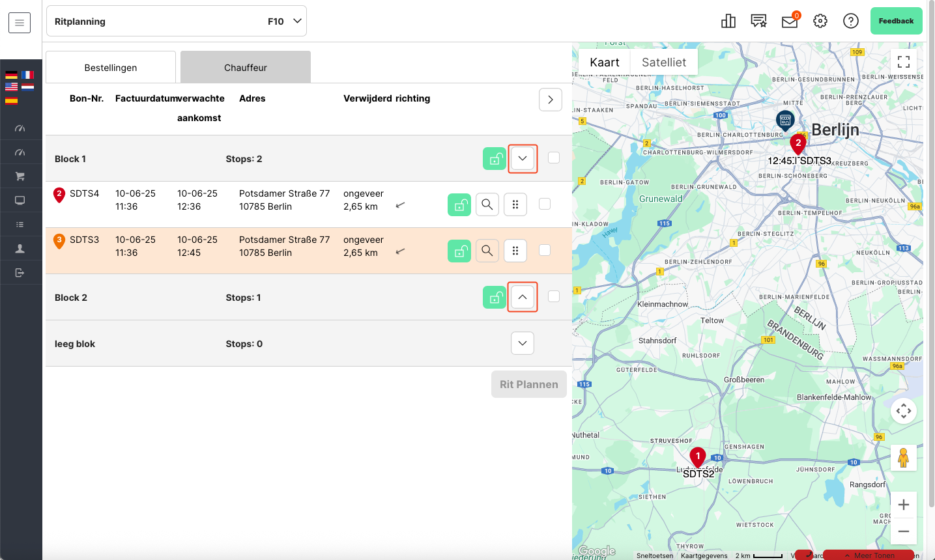This screenshot has width=935, height=560.
Task: Inspect SDTS4 order with magnifier icon
Action: (487, 204)
